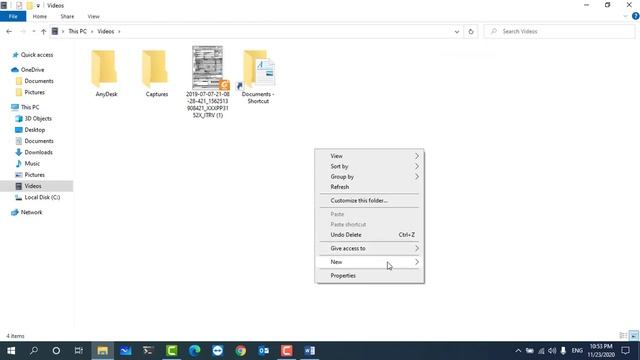
Task: Open the Captures folder
Action: pos(156,73)
